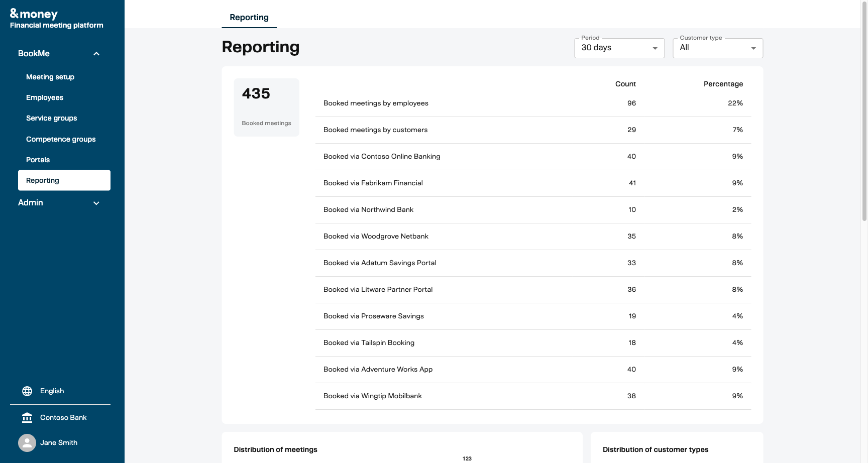Image resolution: width=868 pixels, height=463 pixels.
Task: Open the Period selector showing 30 days
Action: pyautogui.click(x=619, y=48)
